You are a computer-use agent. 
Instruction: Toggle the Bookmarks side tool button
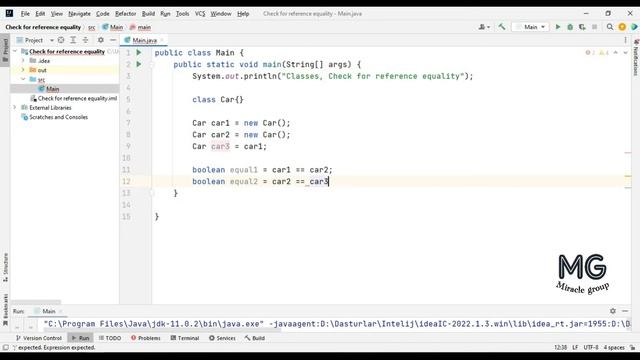coord(5,309)
